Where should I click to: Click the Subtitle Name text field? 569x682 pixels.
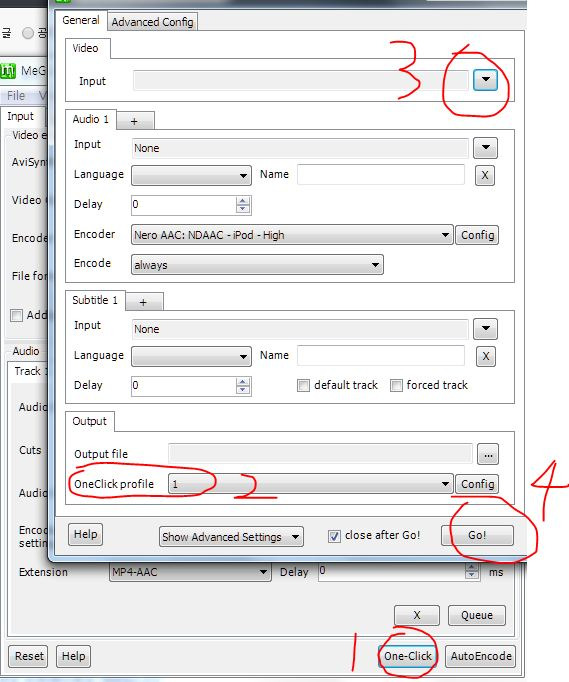[x=381, y=355]
